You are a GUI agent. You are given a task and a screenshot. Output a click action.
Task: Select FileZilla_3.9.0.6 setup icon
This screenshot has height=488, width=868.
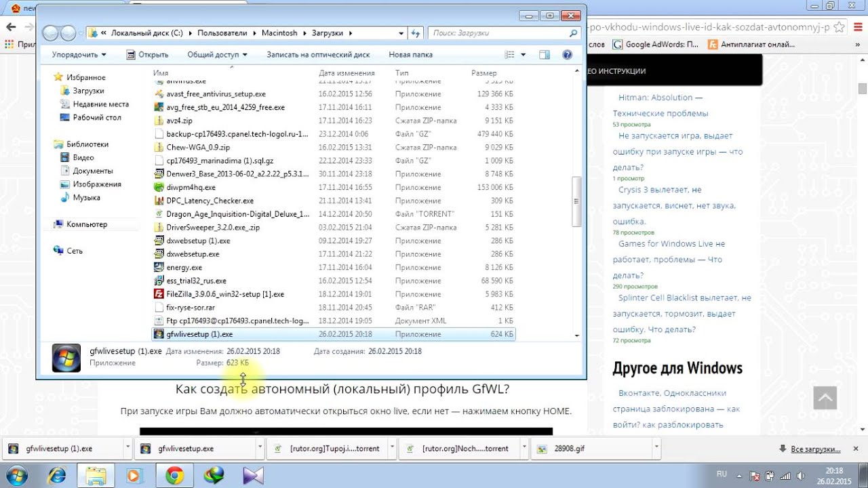159,294
